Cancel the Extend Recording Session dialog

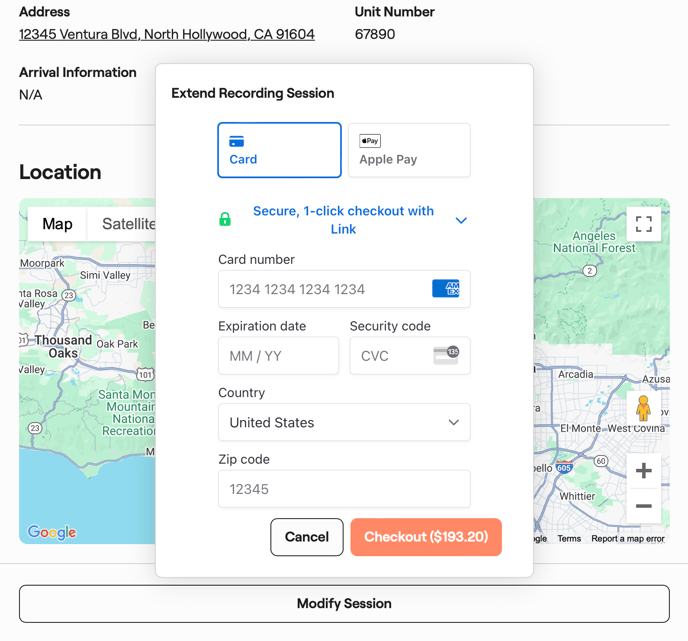click(x=307, y=537)
